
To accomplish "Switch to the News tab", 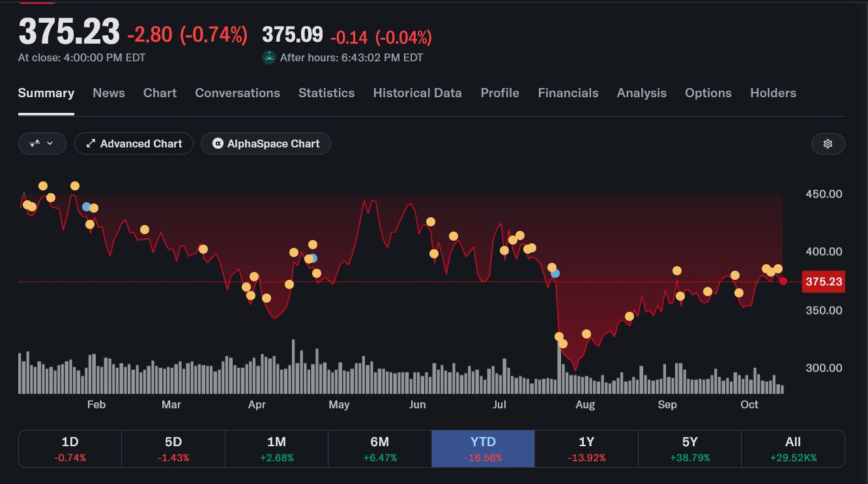I will 109,93.
